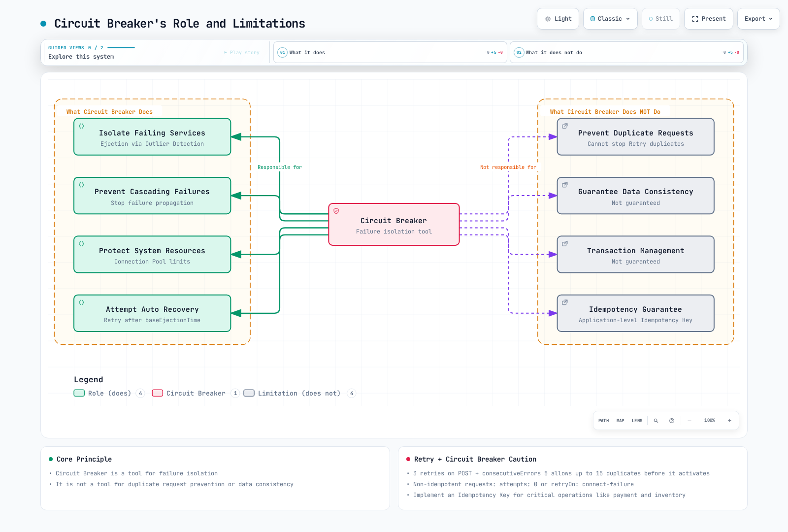Click the 100% zoom level readout
788x532 pixels.
click(x=709, y=420)
